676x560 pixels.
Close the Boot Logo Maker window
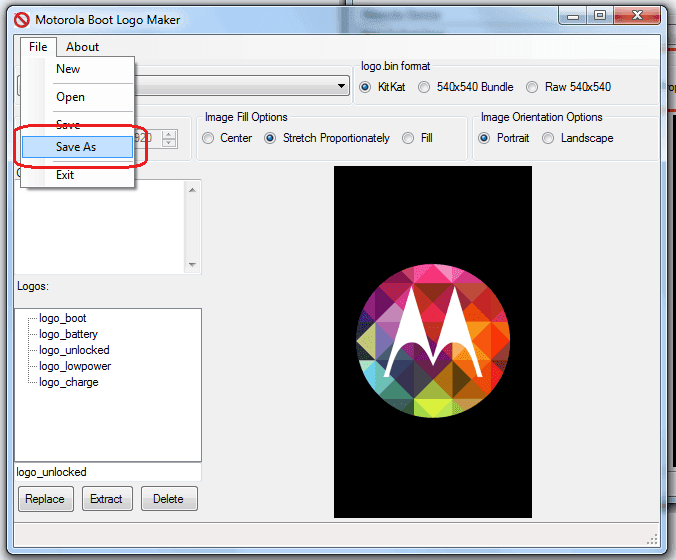pyautogui.click(x=637, y=16)
